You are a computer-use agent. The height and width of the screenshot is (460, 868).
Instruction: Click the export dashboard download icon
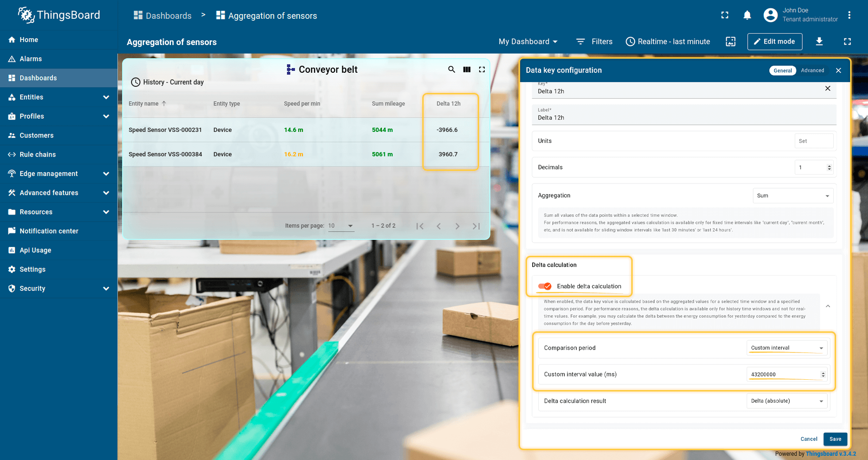(x=819, y=41)
